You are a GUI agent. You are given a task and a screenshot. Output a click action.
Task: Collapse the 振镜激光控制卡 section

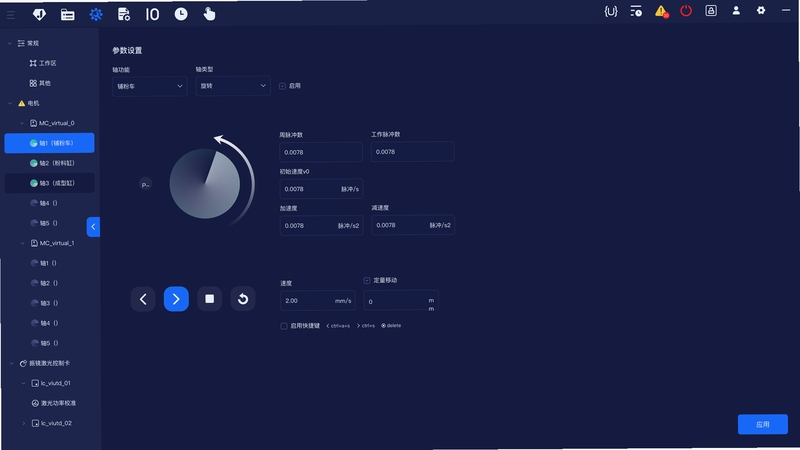click(x=12, y=364)
